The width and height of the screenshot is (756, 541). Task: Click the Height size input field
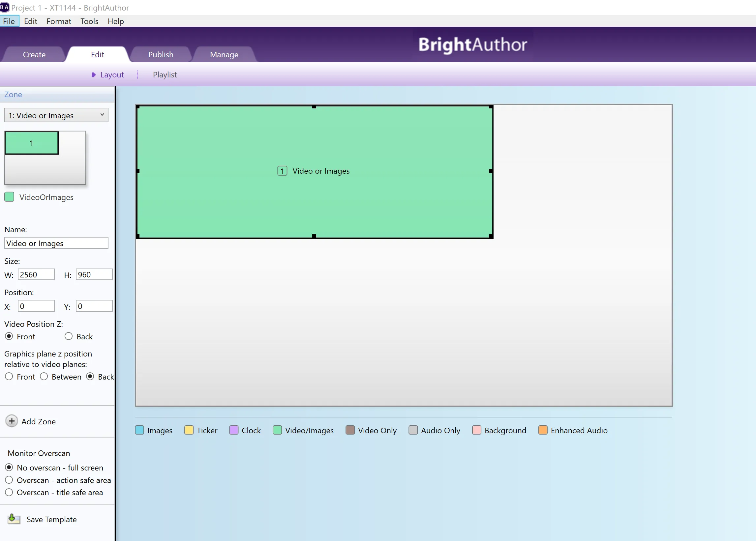pyautogui.click(x=94, y=274)
